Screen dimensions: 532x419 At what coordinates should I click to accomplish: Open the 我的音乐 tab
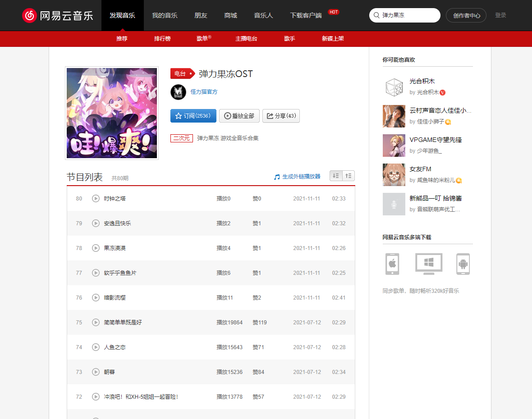(x=165, y=15)
